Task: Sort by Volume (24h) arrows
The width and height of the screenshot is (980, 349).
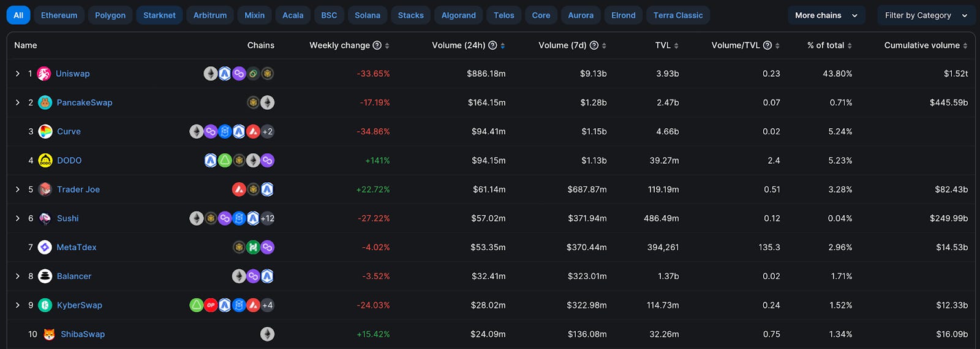Action: pos(503,45)
